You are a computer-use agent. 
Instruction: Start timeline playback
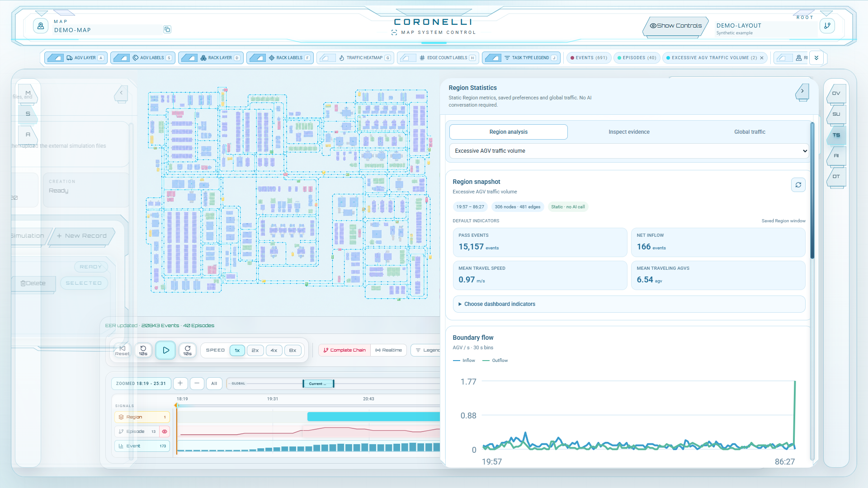click(x=165, y=350)
